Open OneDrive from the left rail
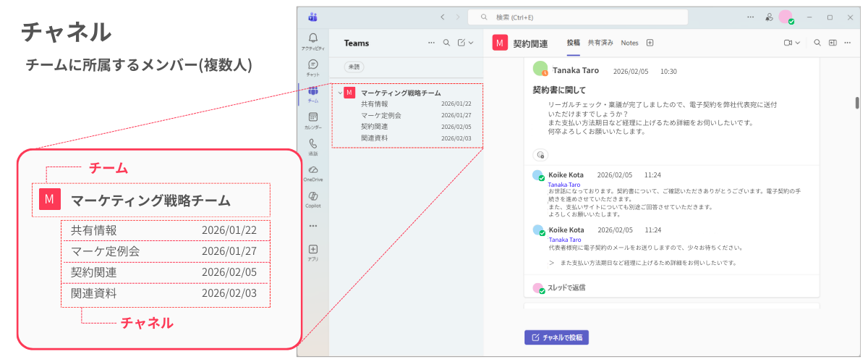Screen dimensions: 868x362 (312, 171)
